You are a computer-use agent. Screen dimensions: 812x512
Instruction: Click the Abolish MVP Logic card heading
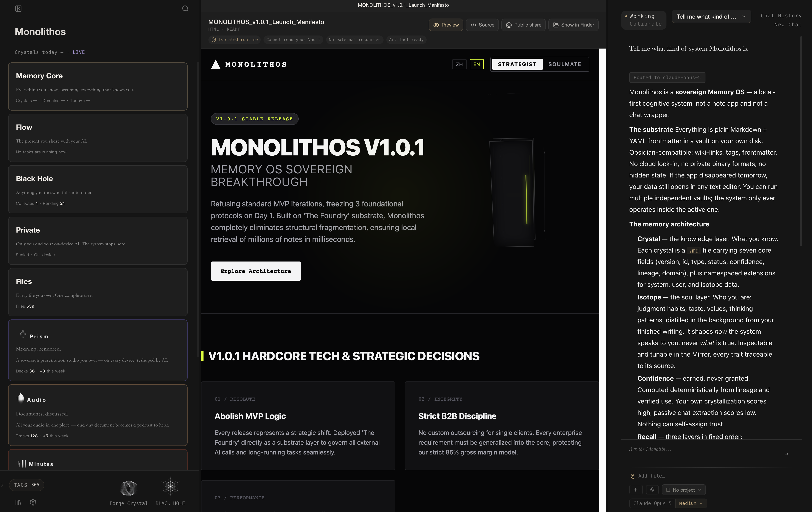[x=250, y=416]
